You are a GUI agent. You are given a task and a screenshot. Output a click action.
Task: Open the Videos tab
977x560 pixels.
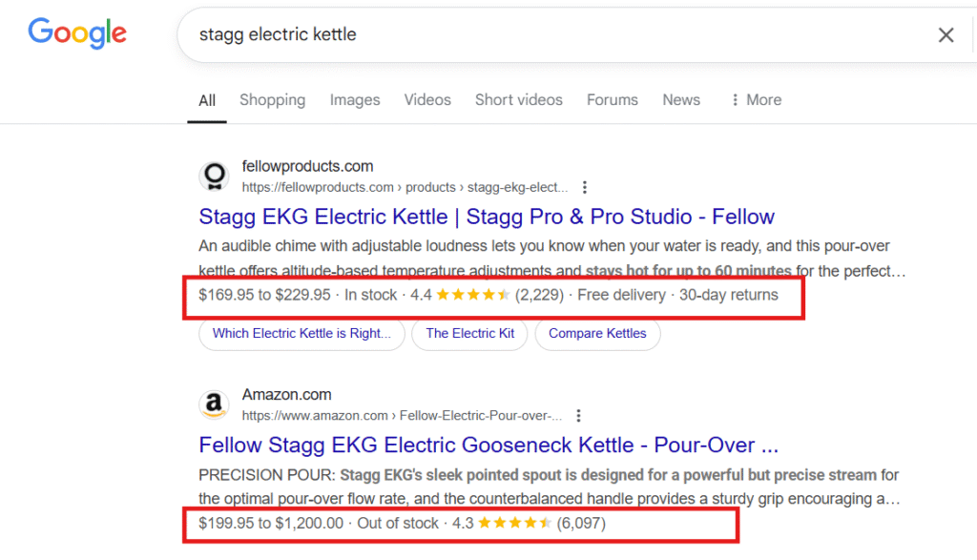[x=427, y=99]
